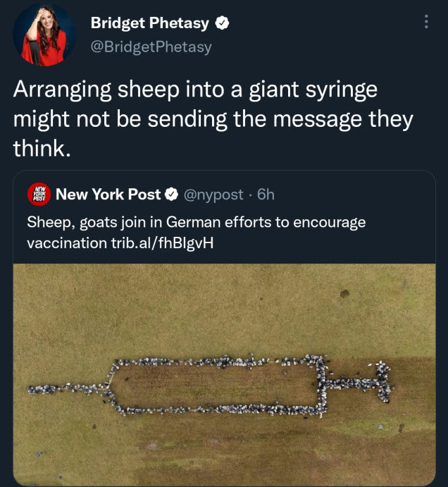The image size is (448, 487).
Task: Open the sheep syringe aerial photo
Action: (224, 375)
